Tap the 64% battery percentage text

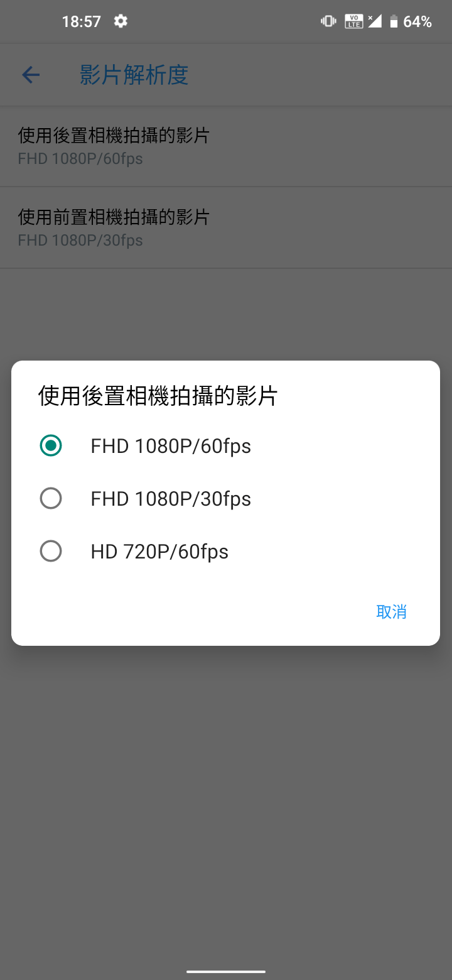(x=417, y=22)
